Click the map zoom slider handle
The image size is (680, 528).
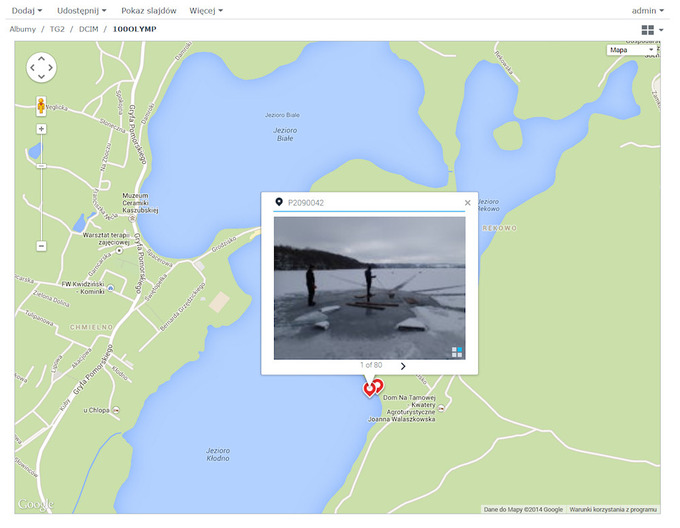[x=41, y=166]
